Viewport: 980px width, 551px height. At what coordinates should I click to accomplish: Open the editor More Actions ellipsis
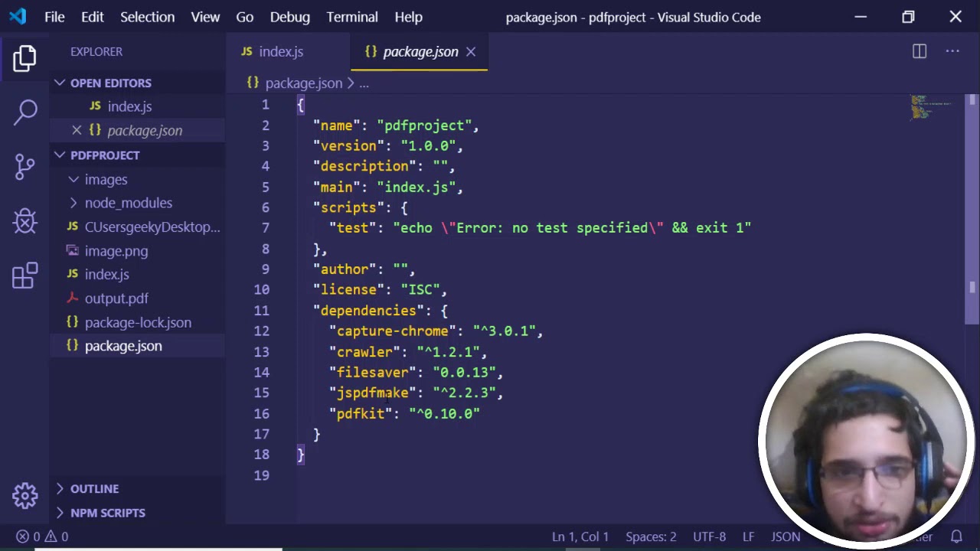952,51
